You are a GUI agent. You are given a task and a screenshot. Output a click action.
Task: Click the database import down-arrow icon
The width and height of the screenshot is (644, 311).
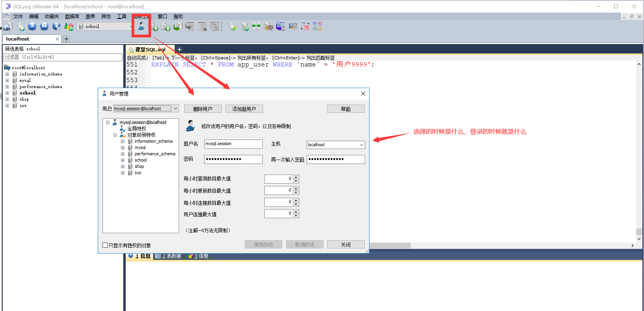point(154,26)
